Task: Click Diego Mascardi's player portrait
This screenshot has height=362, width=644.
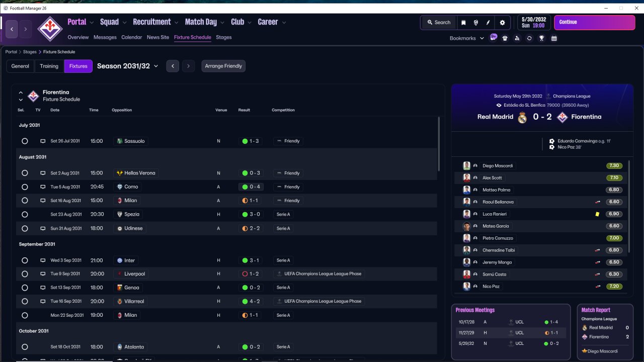Action: click(466, 166)
